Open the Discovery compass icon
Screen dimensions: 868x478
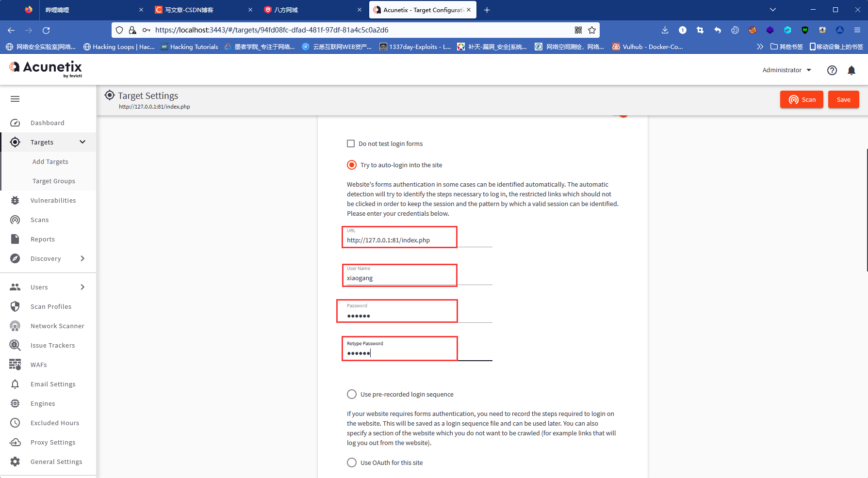click(x=15, y=258)
